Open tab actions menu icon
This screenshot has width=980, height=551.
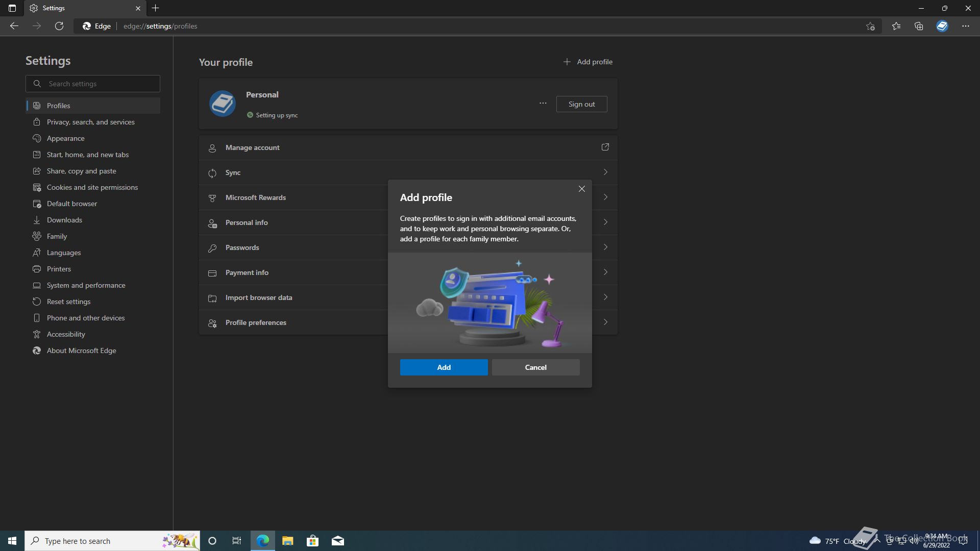(x=12, y=8)
